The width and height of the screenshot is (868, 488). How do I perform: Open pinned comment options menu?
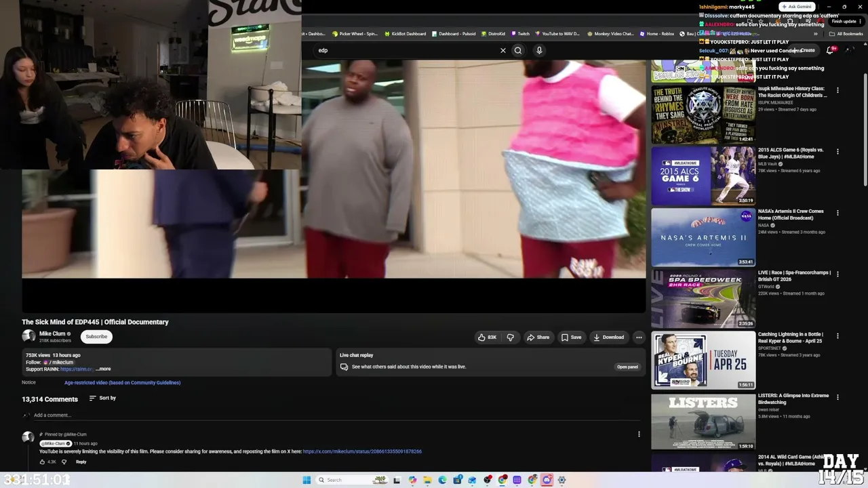click(x=639, y=434)
